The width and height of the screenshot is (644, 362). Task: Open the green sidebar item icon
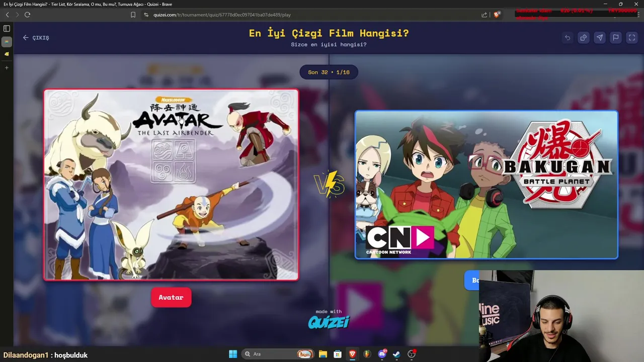7,42
